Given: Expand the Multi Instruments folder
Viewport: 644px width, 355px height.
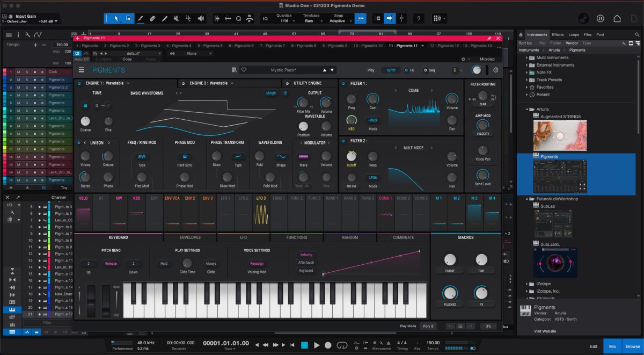Looking at the screenshot, I should tap(526, 57).
